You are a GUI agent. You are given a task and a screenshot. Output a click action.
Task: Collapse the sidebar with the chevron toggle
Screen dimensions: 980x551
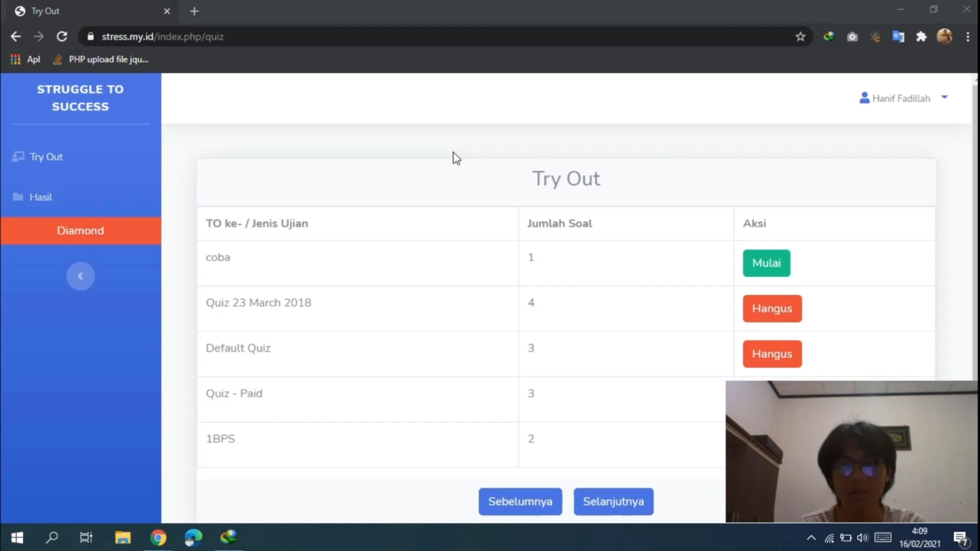pyautogui.click(x=80, y=276)
